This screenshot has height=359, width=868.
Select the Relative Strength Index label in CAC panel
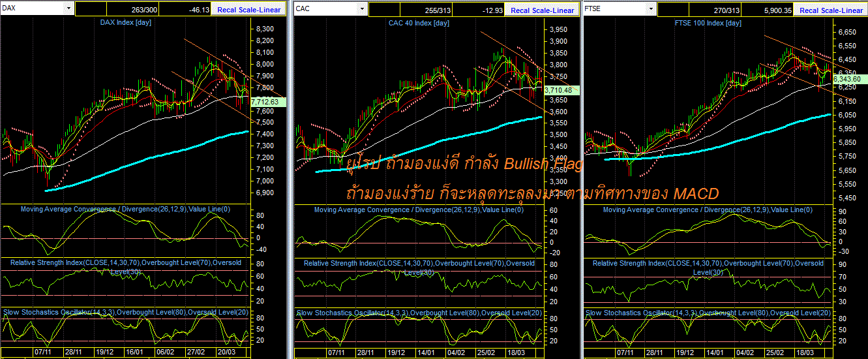[x=419, y=266]
